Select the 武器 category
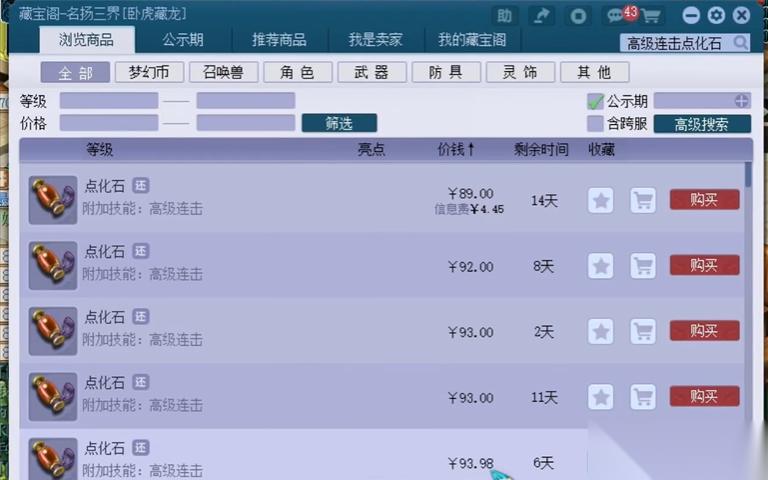The width and height of the screenshot is (768, 480). click(x=372, y=72)
